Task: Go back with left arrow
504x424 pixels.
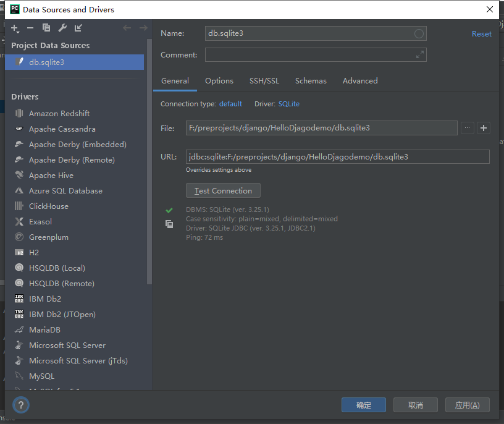Action: tap(127, 28)
